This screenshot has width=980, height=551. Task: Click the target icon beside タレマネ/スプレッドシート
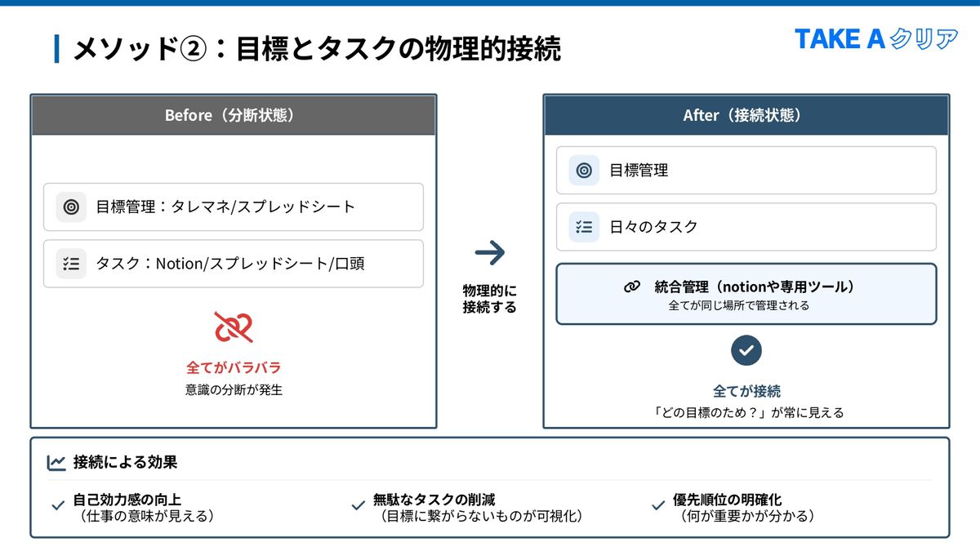(x=71, y=207)
